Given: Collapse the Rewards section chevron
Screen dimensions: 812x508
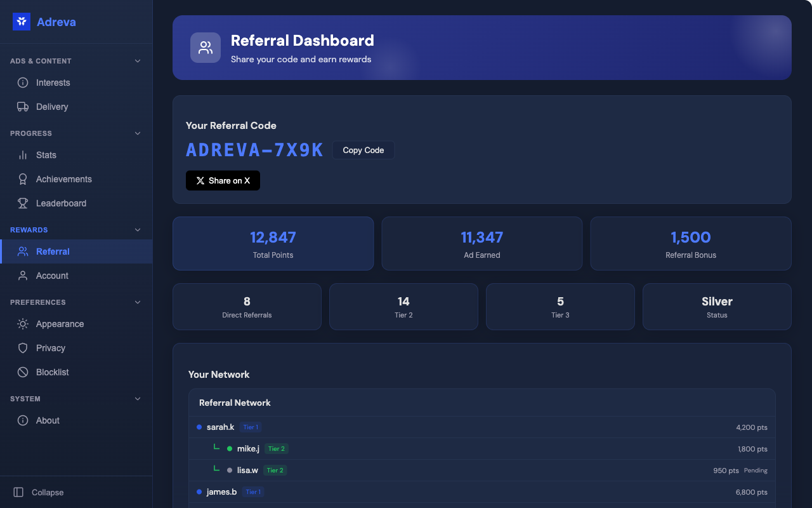Looking at the screenshot, I should point(138,230).
